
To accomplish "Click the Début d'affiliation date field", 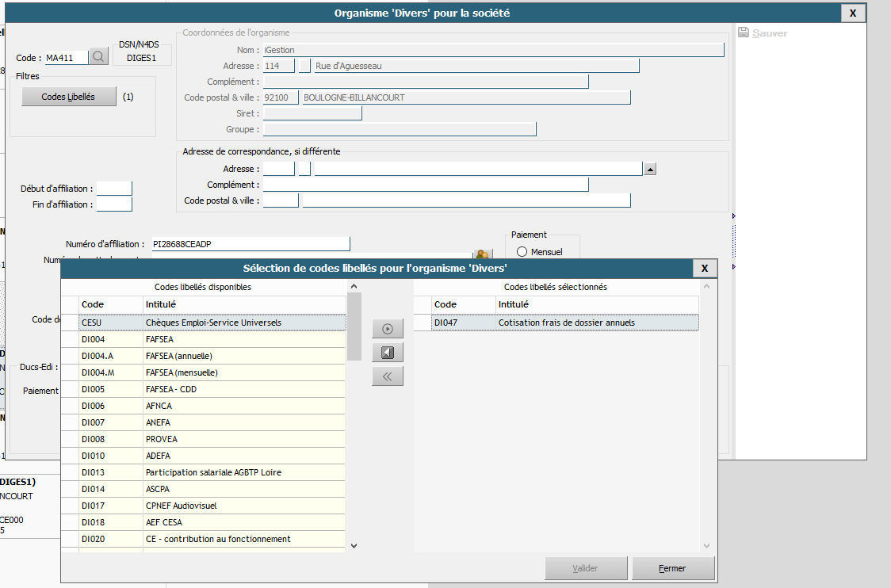I will click(x=114, y=189).
